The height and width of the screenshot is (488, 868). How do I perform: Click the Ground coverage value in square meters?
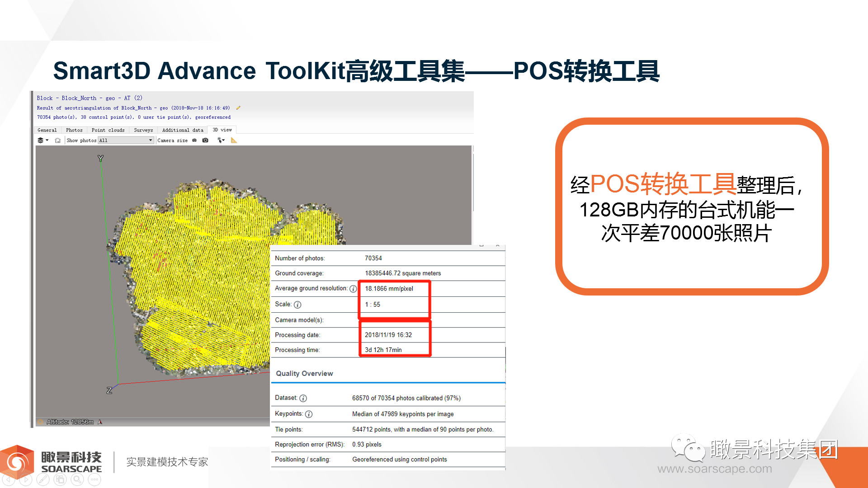pos(403,273)
